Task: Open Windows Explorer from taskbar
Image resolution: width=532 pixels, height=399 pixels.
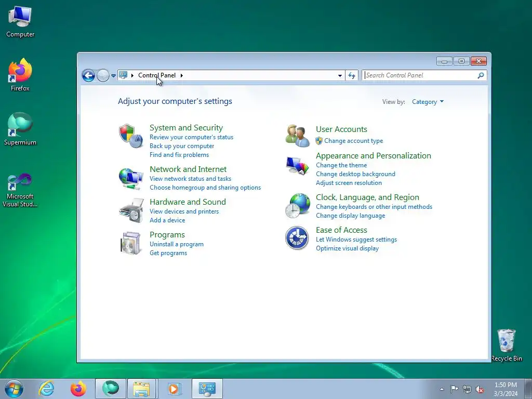Action: [141, 389]
